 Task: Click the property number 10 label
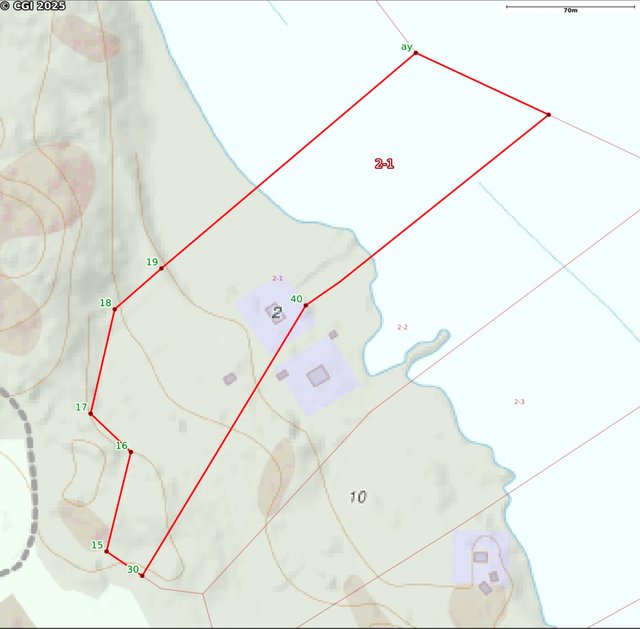tap(358, 496)
